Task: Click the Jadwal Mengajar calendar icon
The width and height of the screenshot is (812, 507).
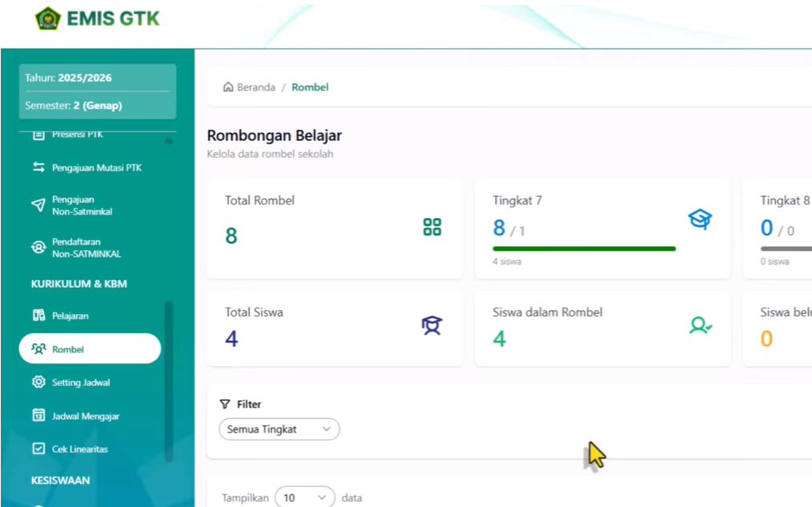Action: click(x=38, y=416)
